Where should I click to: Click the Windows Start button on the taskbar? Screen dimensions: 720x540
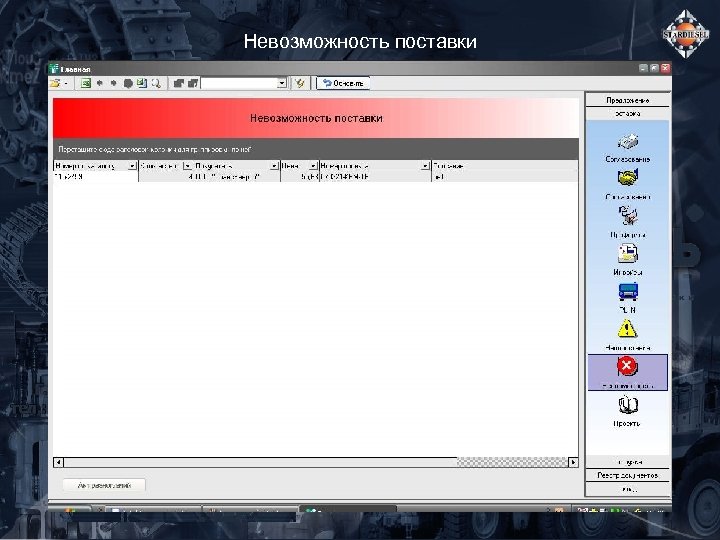tap(70, 509)
